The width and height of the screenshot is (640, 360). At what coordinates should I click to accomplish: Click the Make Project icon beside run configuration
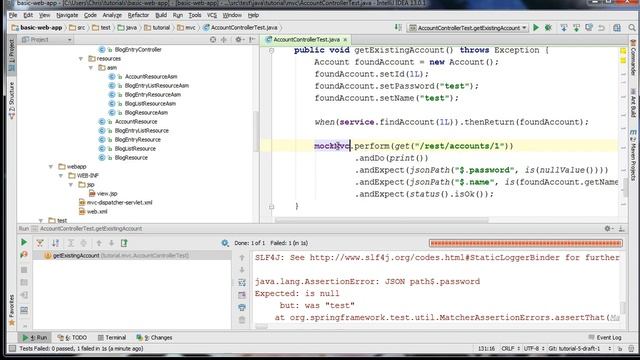(398, 28)
